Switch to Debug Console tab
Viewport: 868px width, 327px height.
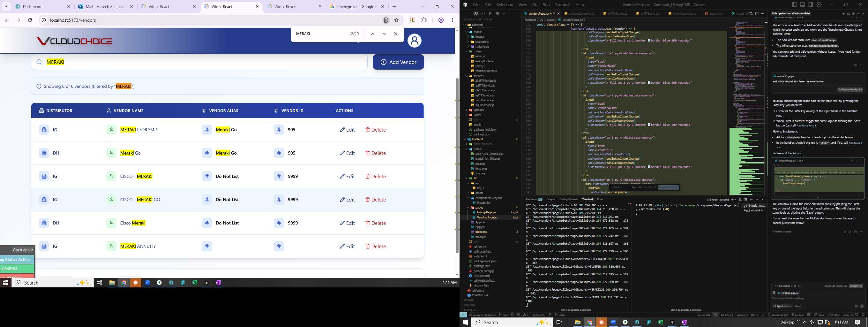pyautogui.click(x=568, y=199)
